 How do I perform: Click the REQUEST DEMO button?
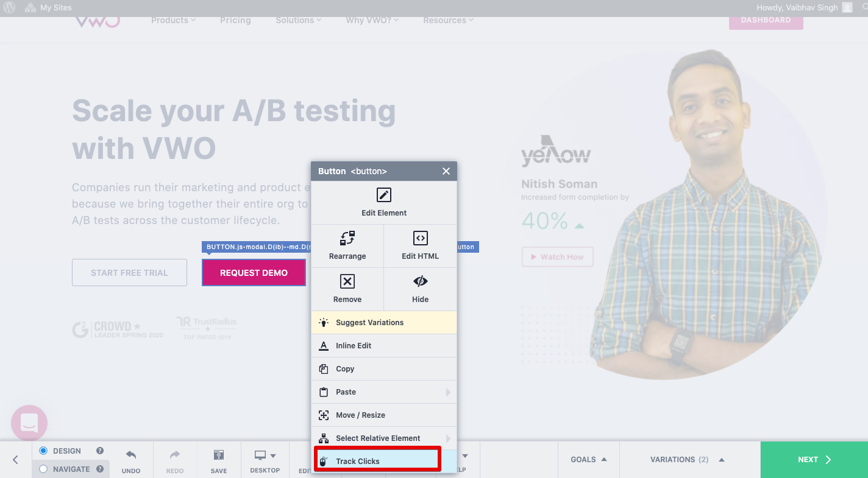[254, 273]
